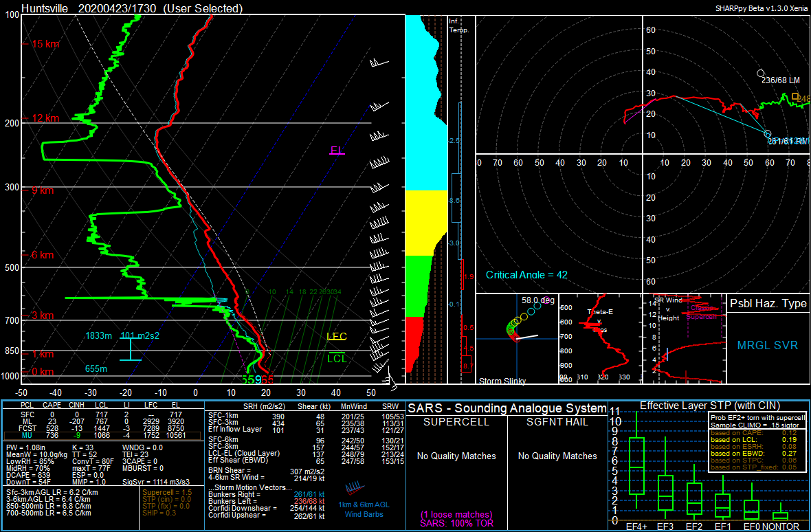Click the Bunkers right-mover circle on hodograph
This screenshot has height=532, width=811.
[768, 134]
